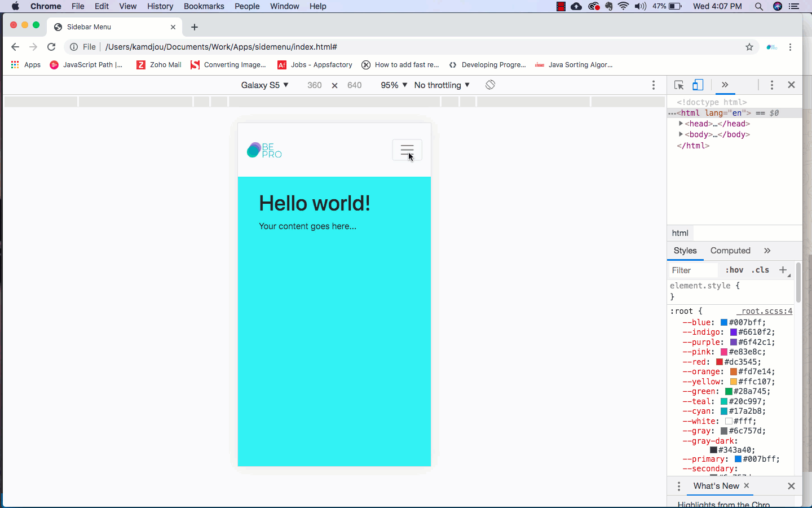This screenshot has height=508, width=812.
Task: Expand the head element node
Action: click(x=681, y=124)
